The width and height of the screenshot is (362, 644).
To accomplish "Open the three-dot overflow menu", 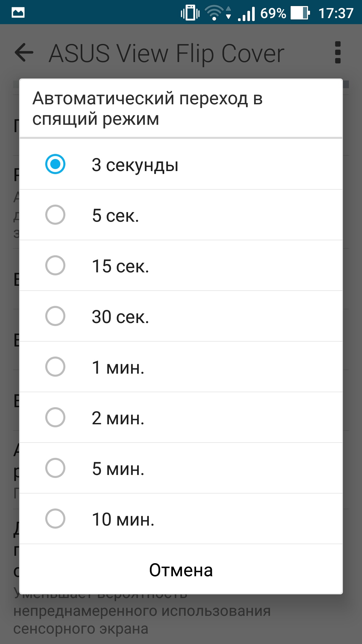I will tap(338, 53).
